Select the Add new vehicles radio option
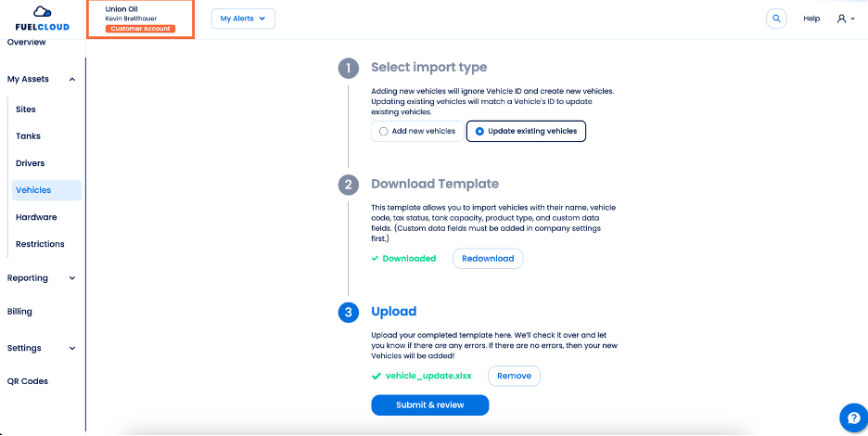The image size is (868, 436). [417, 132]
